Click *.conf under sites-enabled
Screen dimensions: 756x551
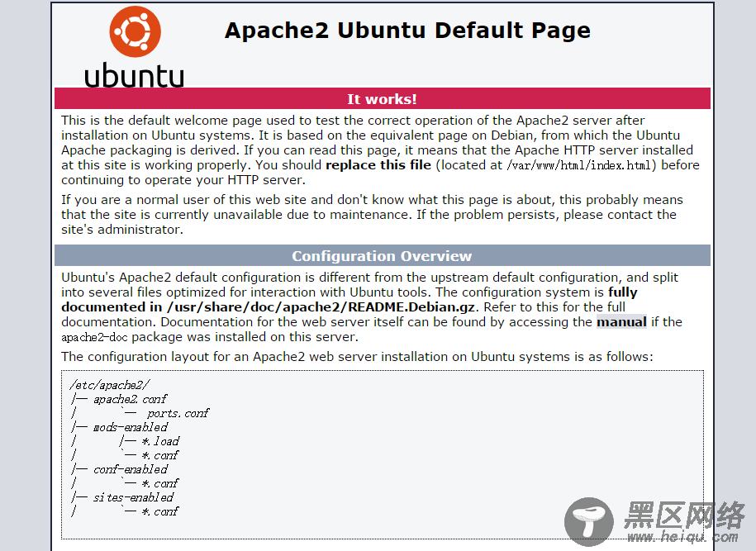click(160, 511)
